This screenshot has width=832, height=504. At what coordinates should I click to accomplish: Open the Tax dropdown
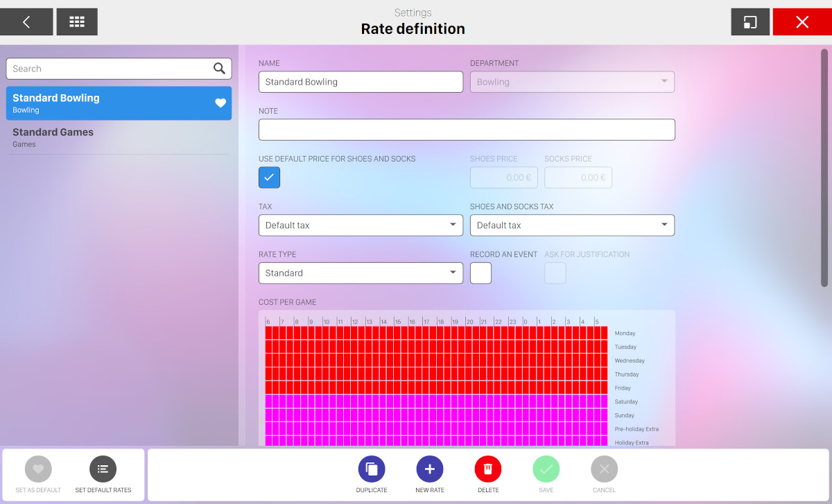point(361,225)
